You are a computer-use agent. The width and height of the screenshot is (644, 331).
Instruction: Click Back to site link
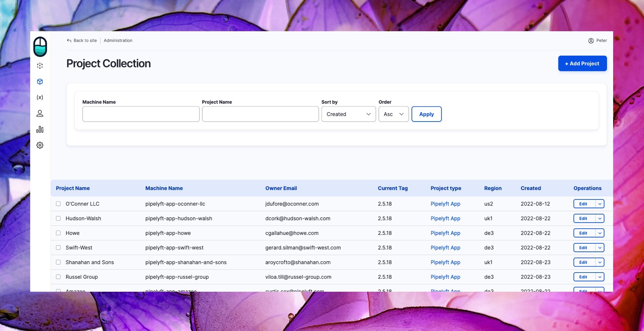[x=82, y=41]
